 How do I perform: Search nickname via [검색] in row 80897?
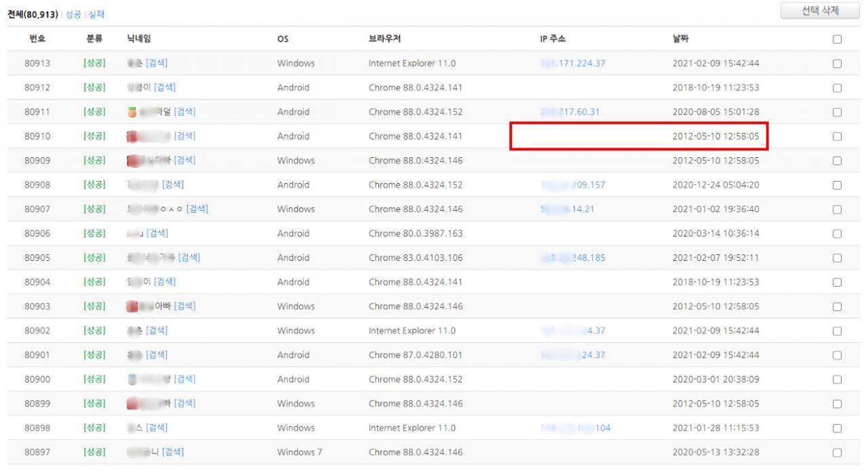172,452
